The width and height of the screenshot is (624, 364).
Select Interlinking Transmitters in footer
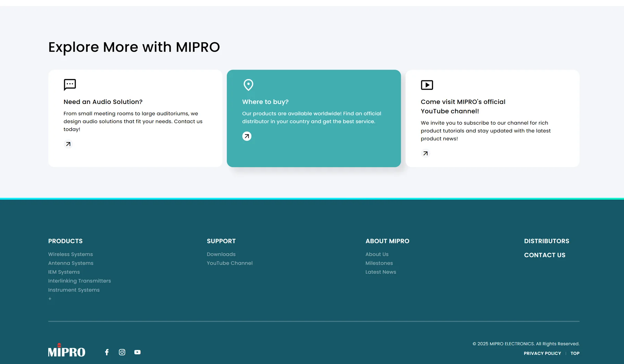pyautogui.click(x=79, y=281)
